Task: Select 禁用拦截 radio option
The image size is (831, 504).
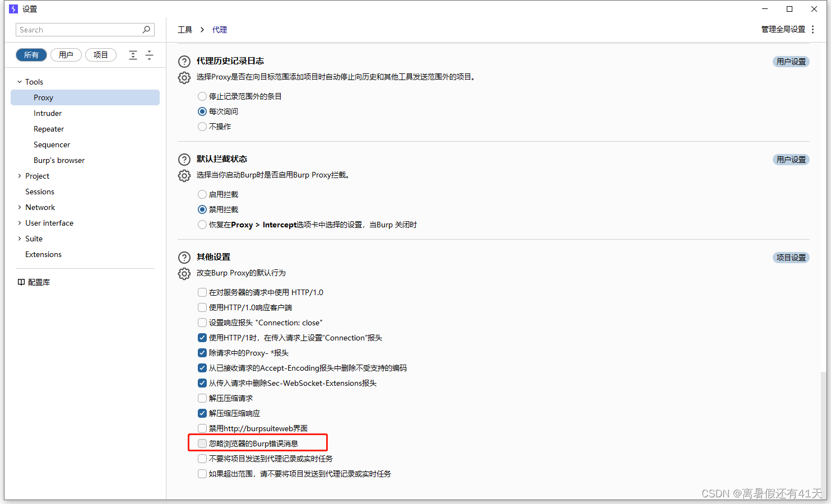Action: (x=202, y=209)
